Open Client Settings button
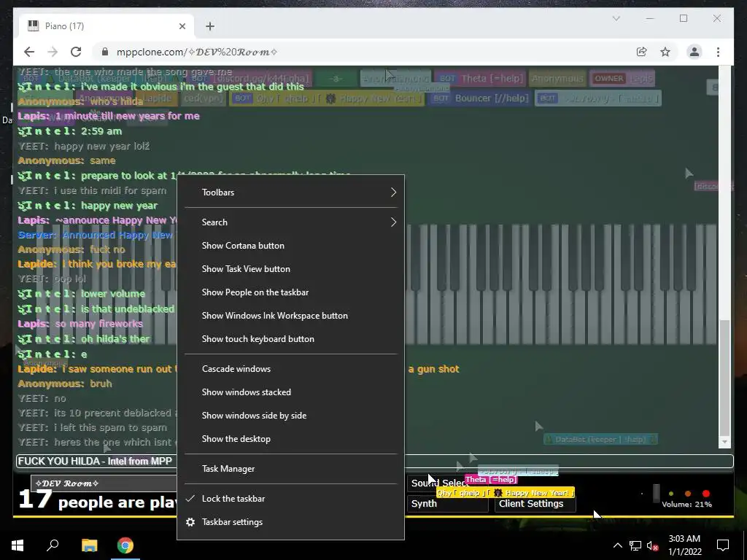747x560 pixels. (x=535, y=504)
